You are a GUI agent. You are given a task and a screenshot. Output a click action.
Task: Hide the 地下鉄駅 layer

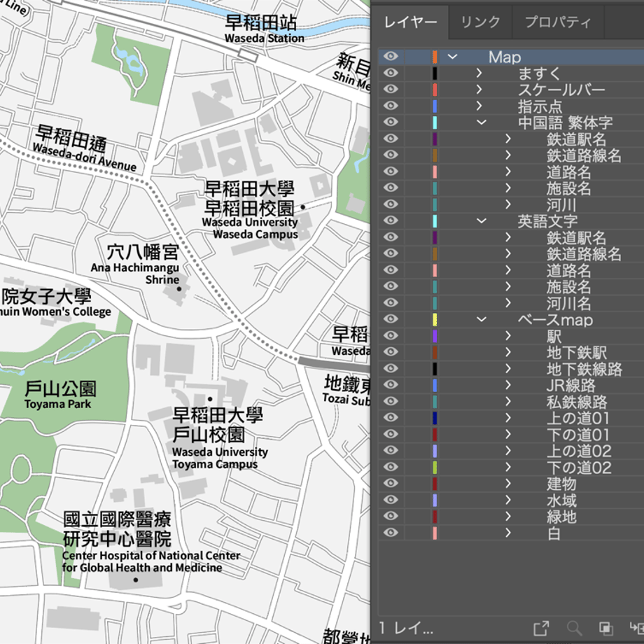pos(391,352)
